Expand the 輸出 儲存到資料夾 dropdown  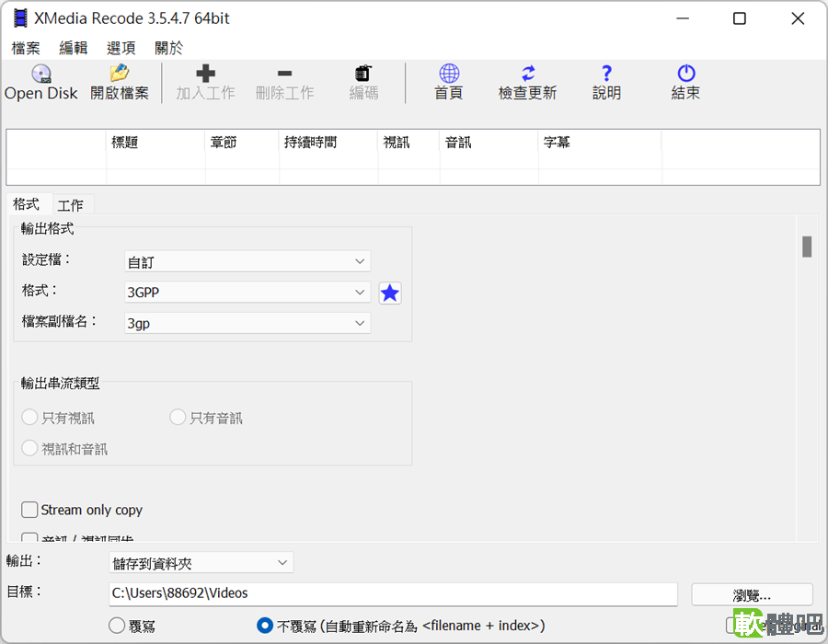(x=201, y=563)
